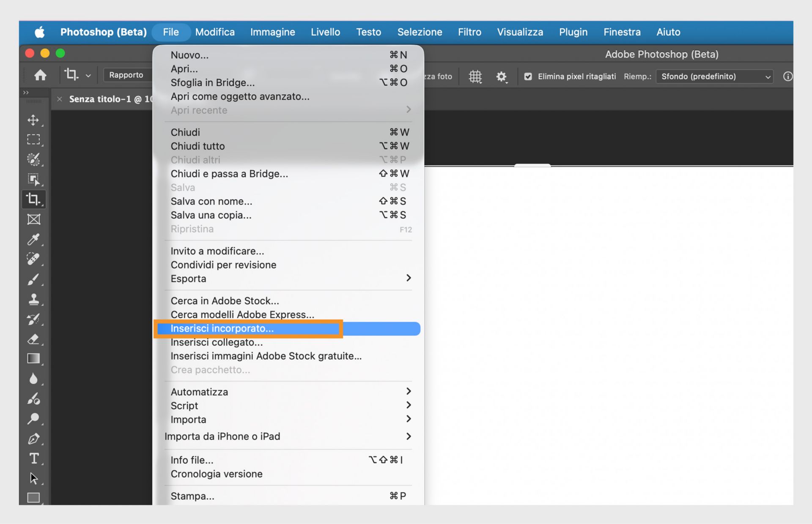Select the Clone Stamp tool
The height and width of the screenshot is (524, 812).
point(34,300)
